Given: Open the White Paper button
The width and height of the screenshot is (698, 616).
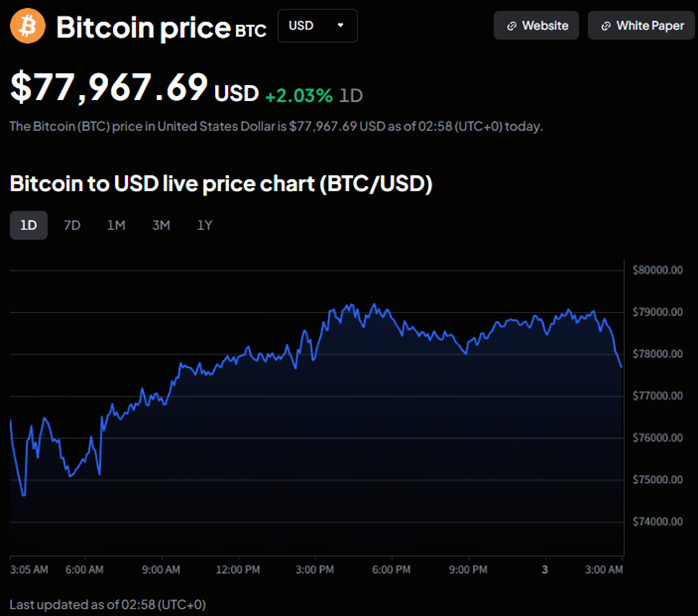Looking at the screenshot, I should pyautogui.click(x=641, y=26).
